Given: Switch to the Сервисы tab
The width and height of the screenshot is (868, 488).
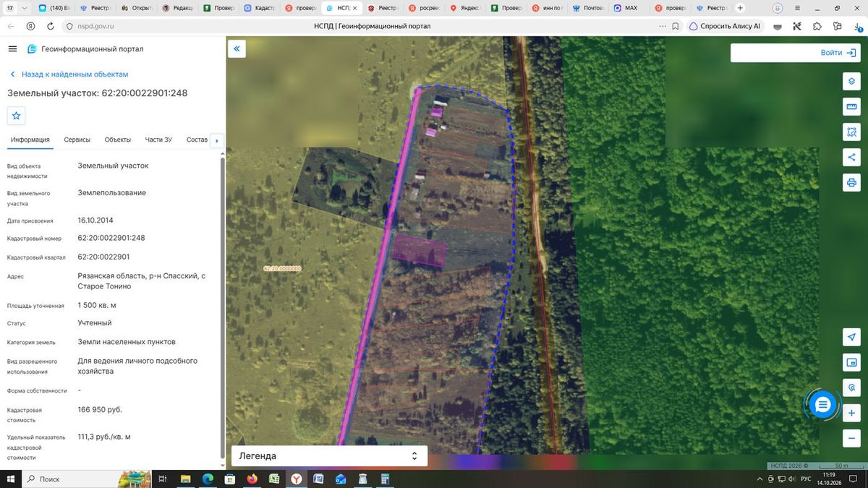Looking at the screenshot, I should click(x=77, y=140).
